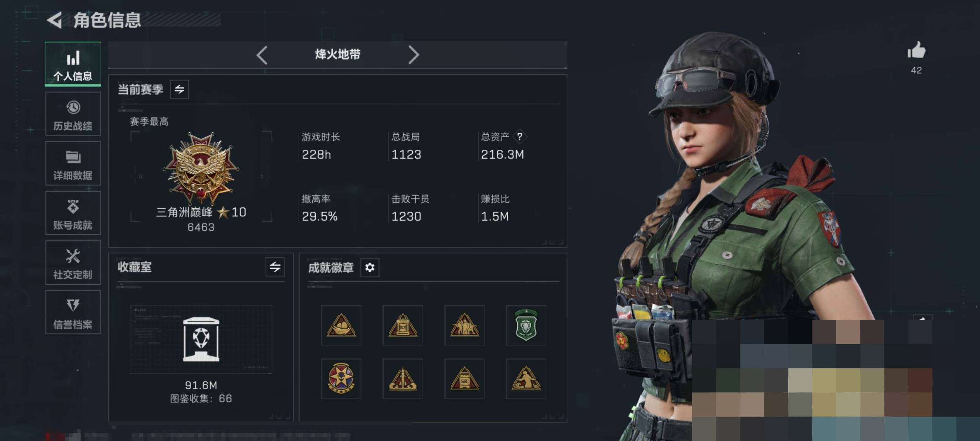Open the 详细数据 tab
980x441 pixels.
coord(73,163)
